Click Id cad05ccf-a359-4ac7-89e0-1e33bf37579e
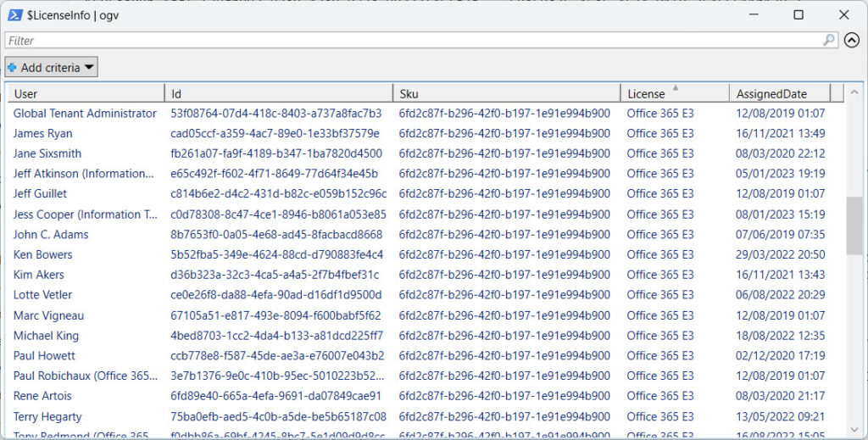 click(275, 133)
